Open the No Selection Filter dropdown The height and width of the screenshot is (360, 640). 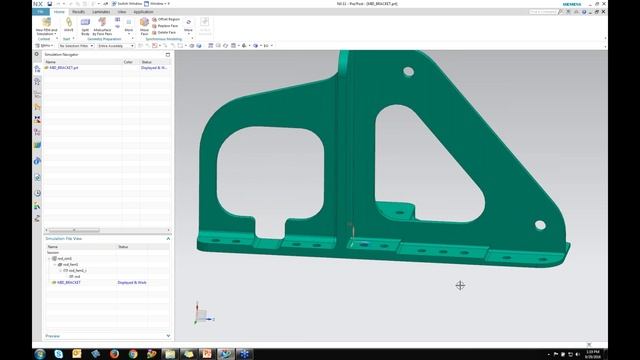76,46
